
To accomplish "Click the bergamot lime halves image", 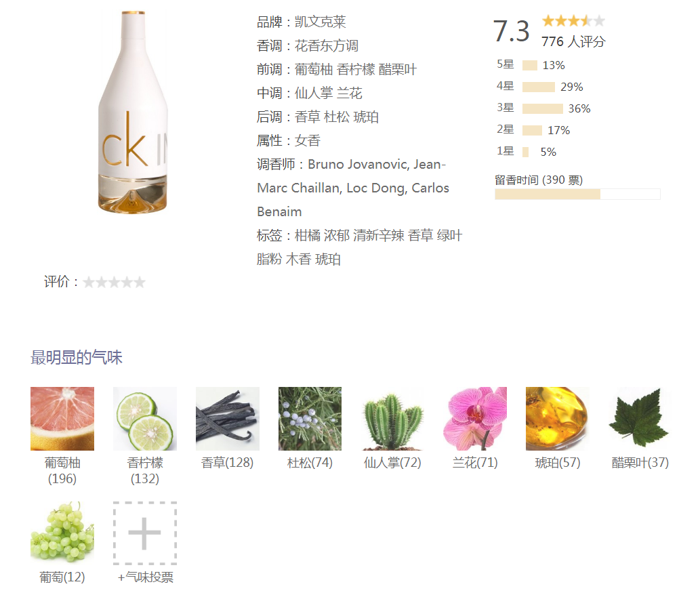I will (x=144, y=418).
